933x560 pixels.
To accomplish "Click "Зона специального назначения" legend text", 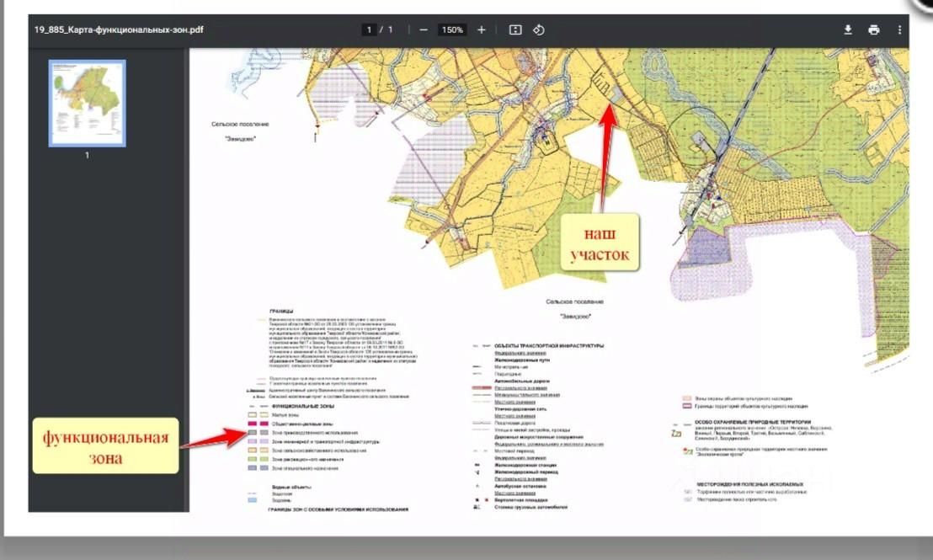I will tap(306, 468).
